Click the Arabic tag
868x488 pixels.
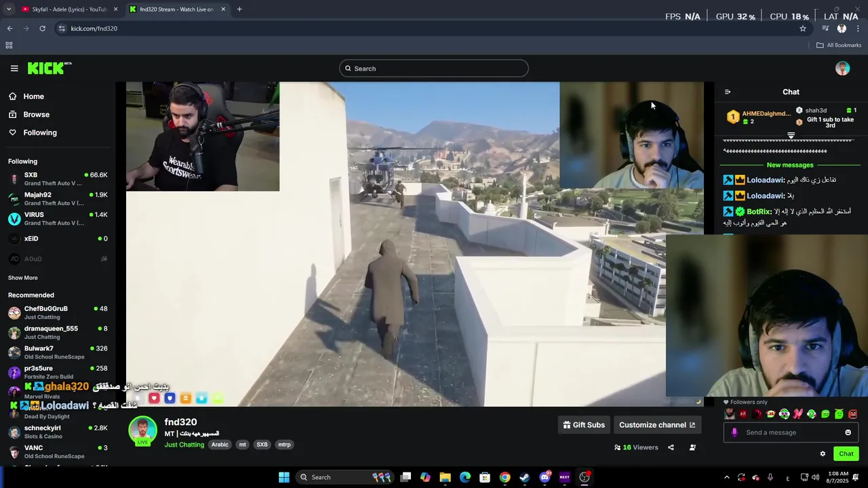[220, 445]
